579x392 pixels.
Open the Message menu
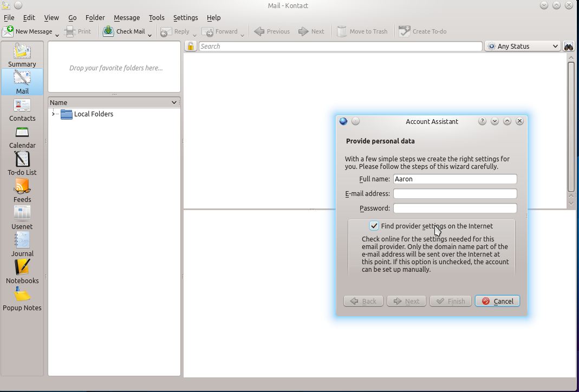(127, 18)
